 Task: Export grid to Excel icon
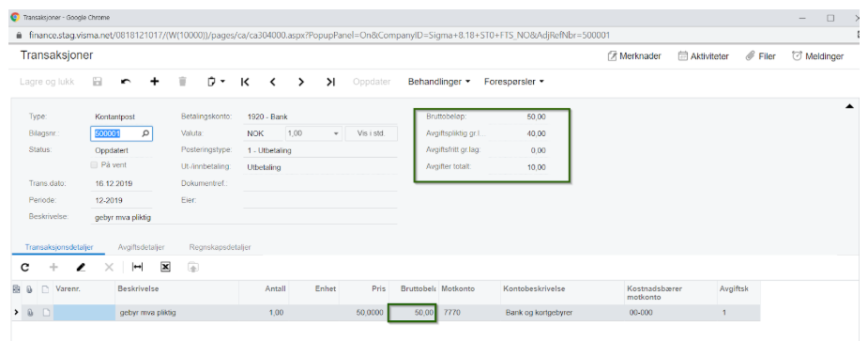[165, 267]
